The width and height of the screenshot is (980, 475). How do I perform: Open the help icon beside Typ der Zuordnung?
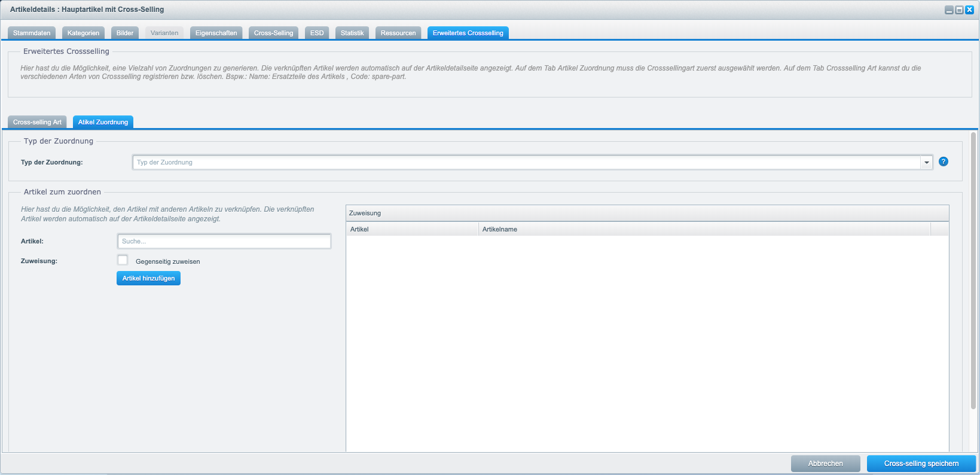pos(944,162)
